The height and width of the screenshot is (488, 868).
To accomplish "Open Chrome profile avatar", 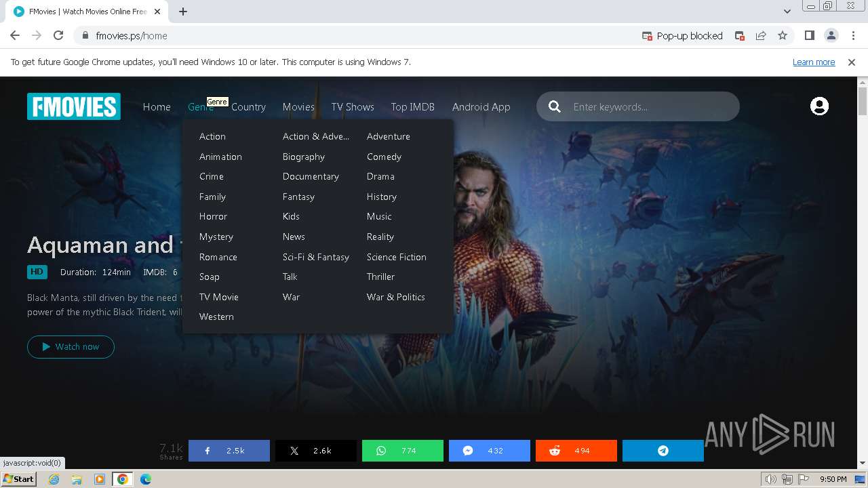I will point(831,36).
